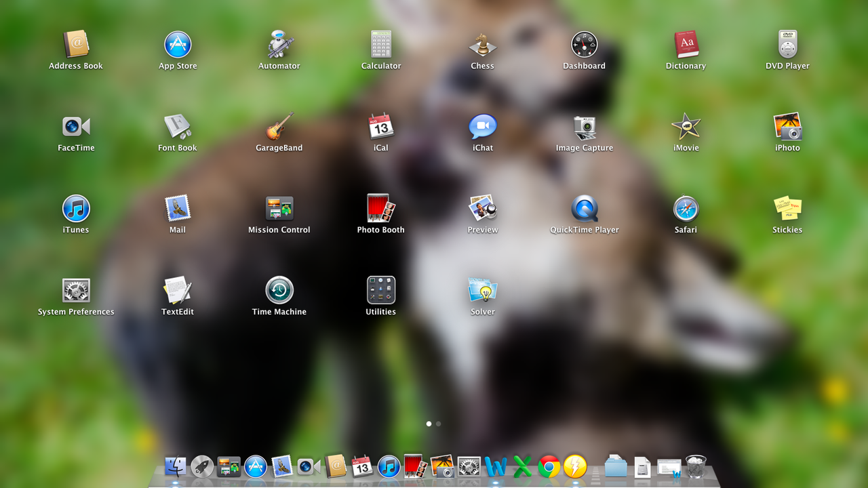The height and width of the screenshot is (488, 868).
Task: Launch FaceTime from the Launchpad grid
Action: point(76,127)
